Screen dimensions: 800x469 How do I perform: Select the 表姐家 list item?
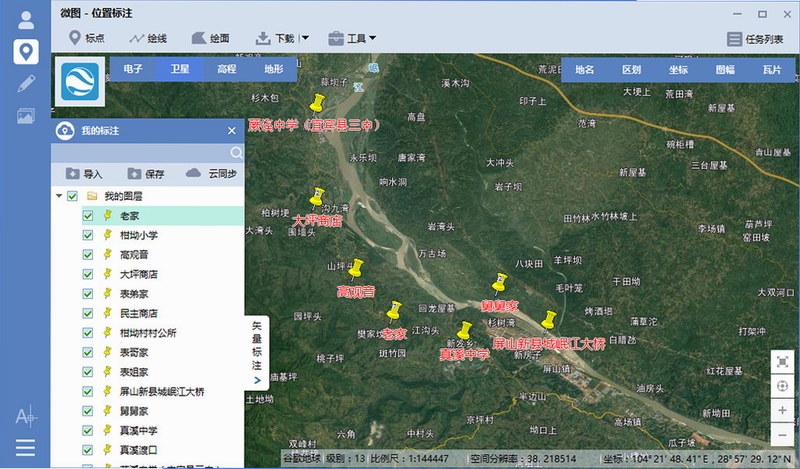pyautogui.click(x=163, y=372)
